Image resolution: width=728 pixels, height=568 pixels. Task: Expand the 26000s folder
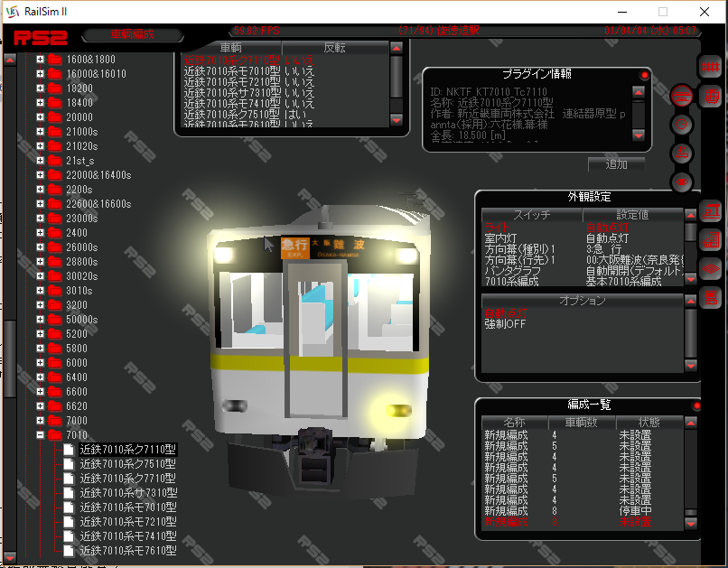41,247
